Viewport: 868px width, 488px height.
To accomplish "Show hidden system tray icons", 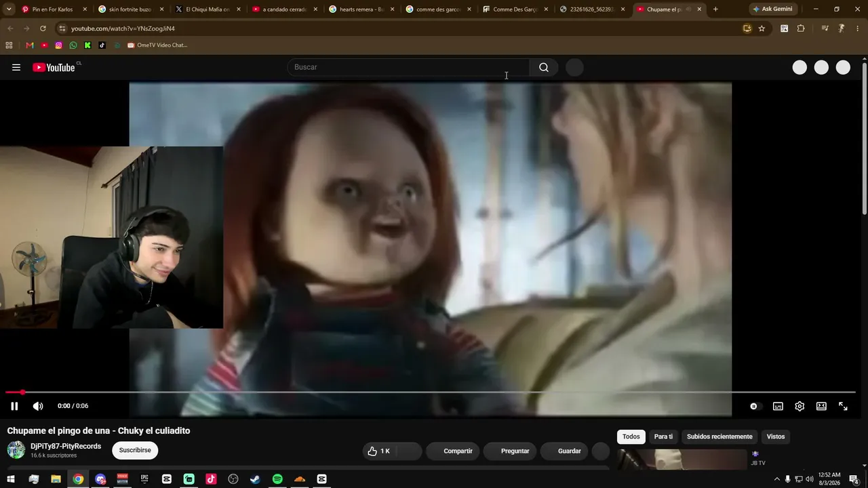I will pos(776,479).
